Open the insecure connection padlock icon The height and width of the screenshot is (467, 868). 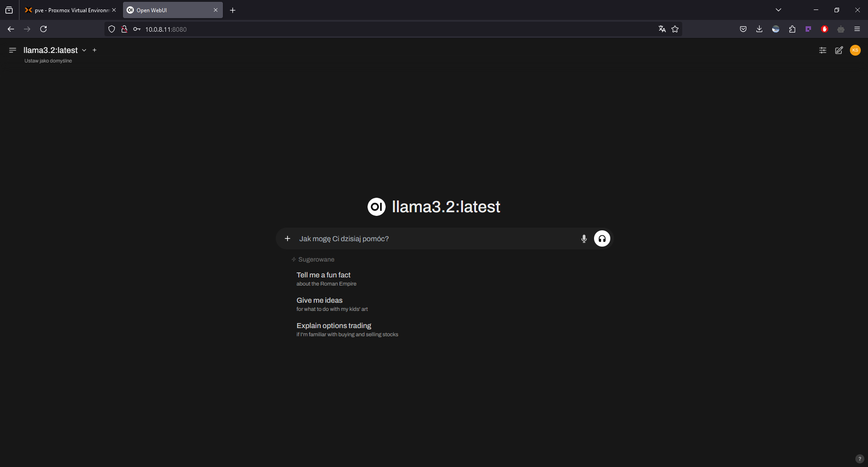[x=124, y=29]
